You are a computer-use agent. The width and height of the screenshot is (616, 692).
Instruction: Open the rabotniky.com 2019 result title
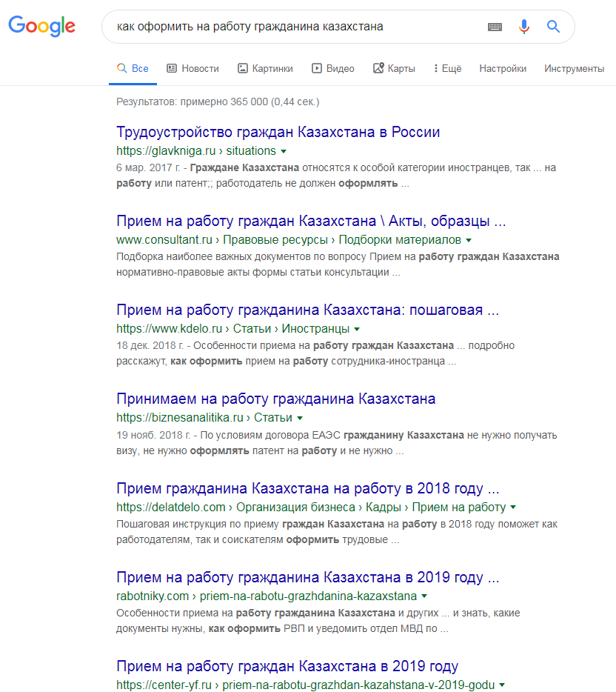click(307, 576)
